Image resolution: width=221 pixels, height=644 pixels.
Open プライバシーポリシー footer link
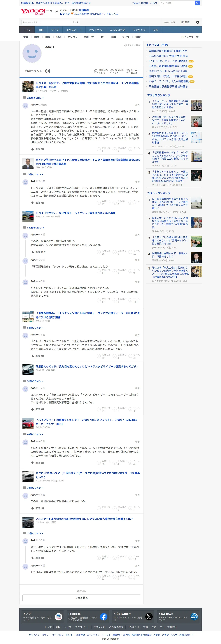pos(39,635)
